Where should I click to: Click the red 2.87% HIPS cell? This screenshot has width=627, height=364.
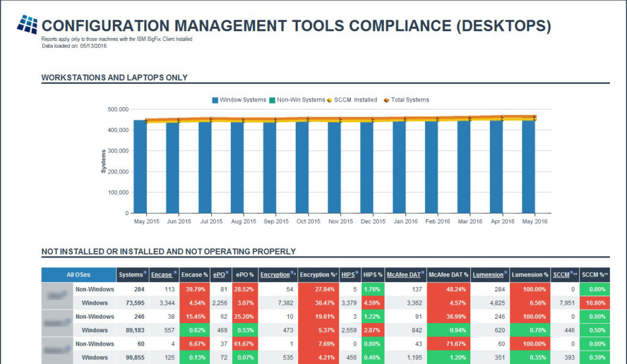pyautogui.click(x=373, y=330)
